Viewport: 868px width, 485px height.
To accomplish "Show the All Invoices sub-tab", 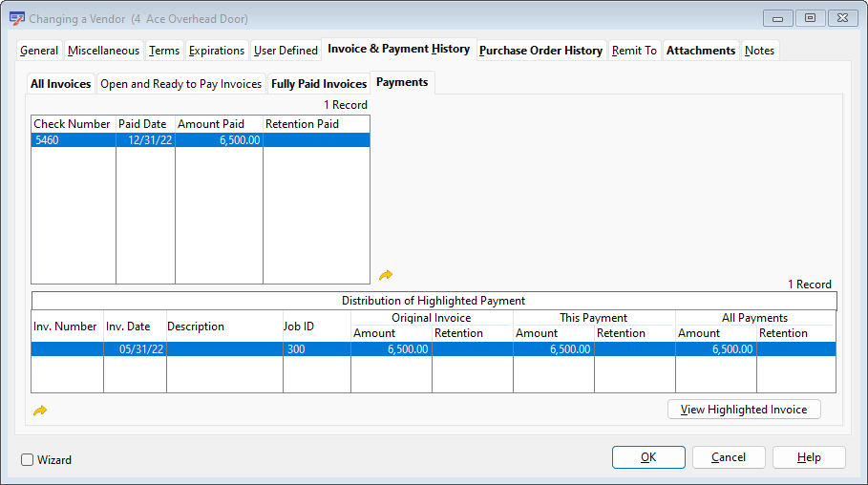I will 60,84.
